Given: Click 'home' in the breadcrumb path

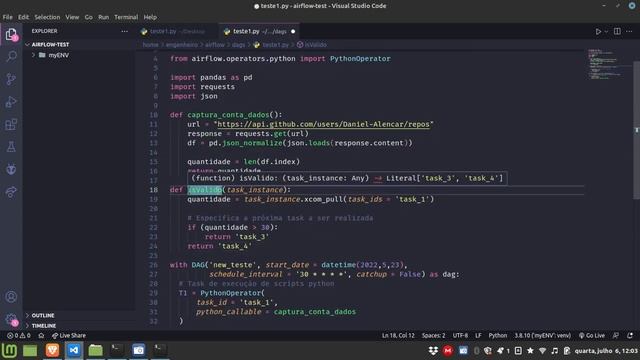Looking at the screenshot, I should point(150,45).
